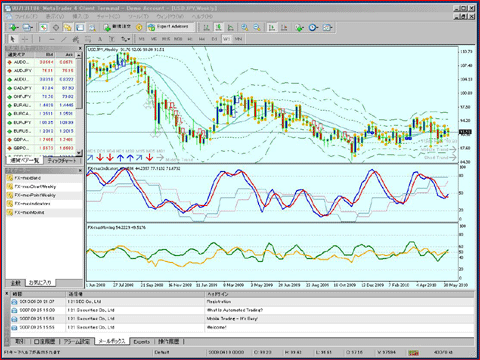Select the arrow cursor tool
Viewport: 480px width, 360px height.
[x=13, y=39]
